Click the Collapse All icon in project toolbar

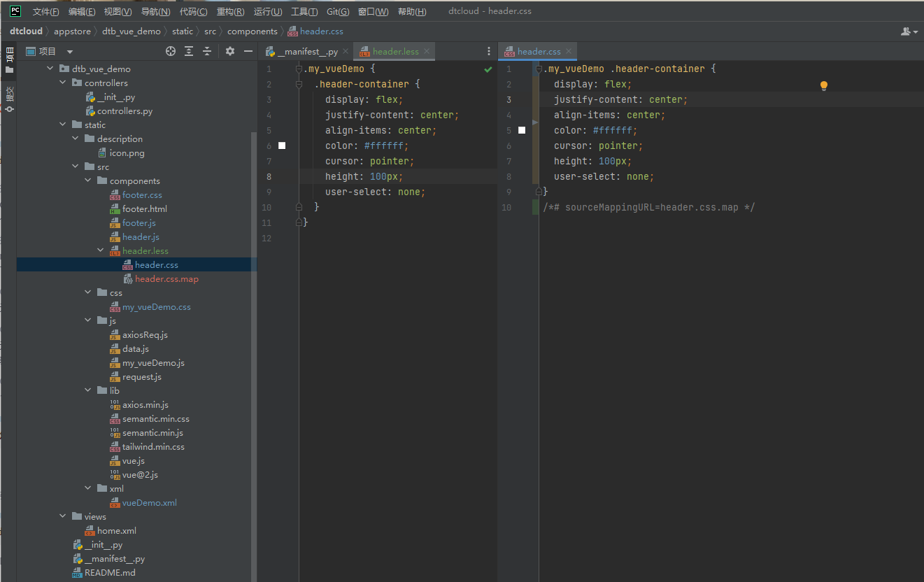(x=207, y=51)
